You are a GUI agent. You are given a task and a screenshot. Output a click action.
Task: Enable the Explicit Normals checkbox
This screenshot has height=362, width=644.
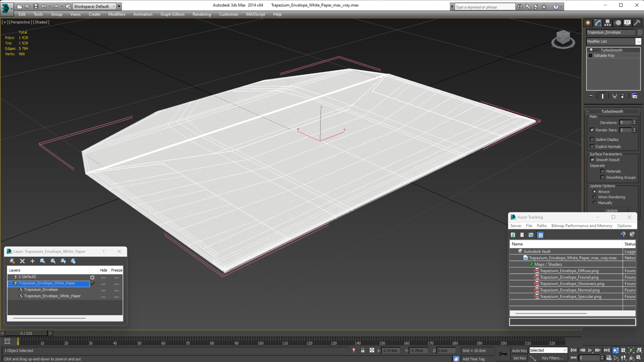(x=592, y=146)
